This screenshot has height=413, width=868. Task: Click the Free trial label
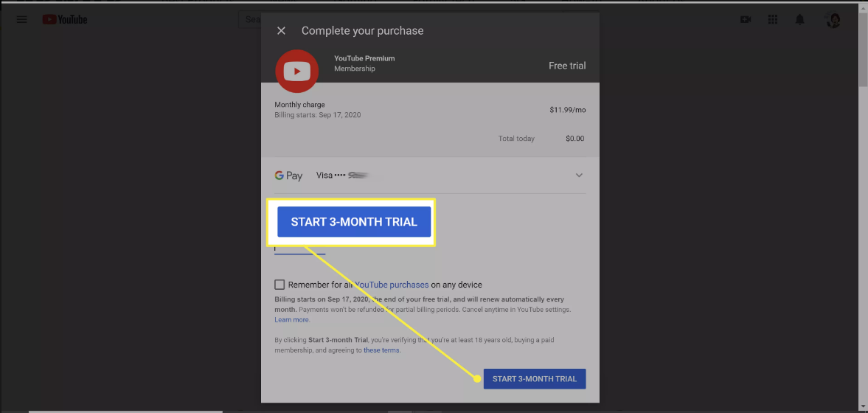coord(567,66)
